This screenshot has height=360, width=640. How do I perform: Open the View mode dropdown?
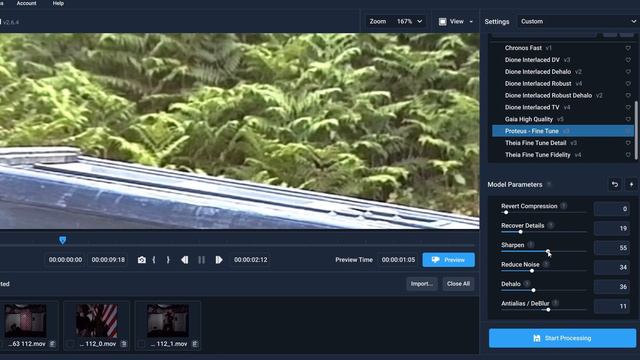(456, 21)
